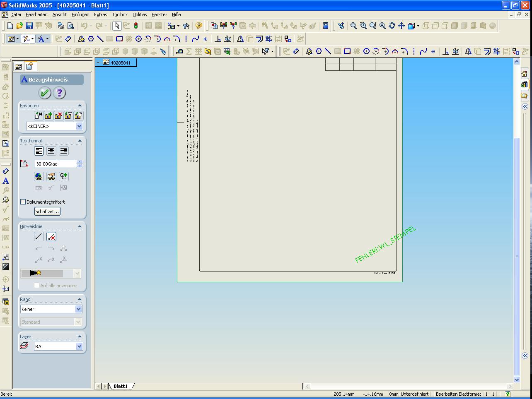This screenshot has width=532, height=399.
Task: Open the Favoriten KEINER dropdown
Action: (x=79, y=126)
